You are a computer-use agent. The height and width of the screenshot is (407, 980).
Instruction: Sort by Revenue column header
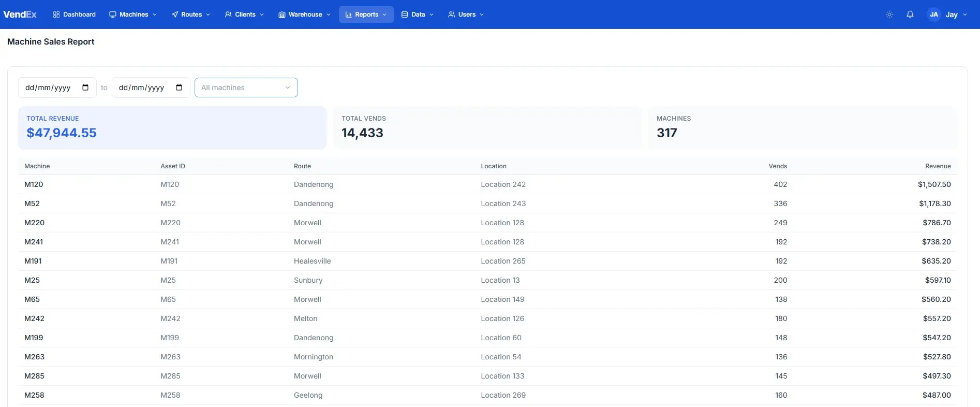(938, 166)
